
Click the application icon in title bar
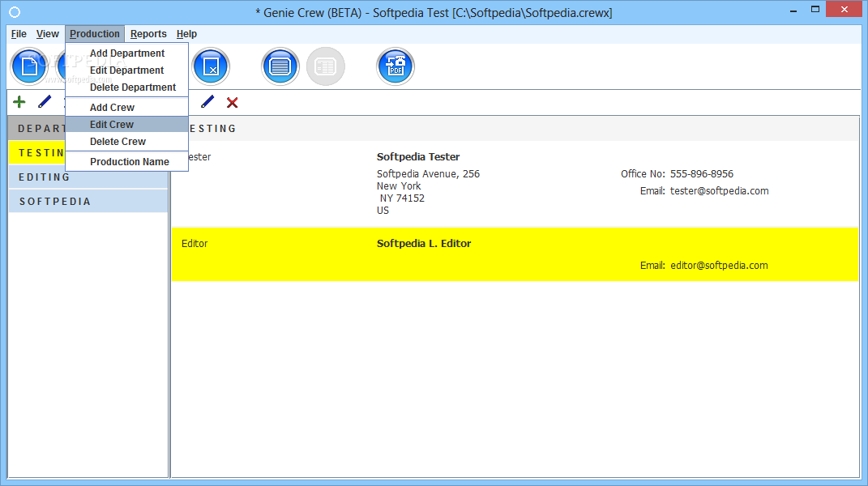tap(15, 11)
